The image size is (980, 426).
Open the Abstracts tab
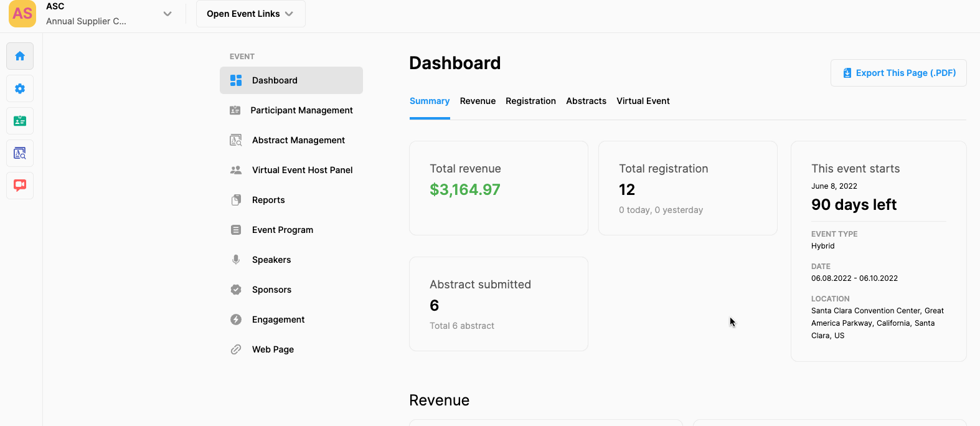(x=586, y=101)
